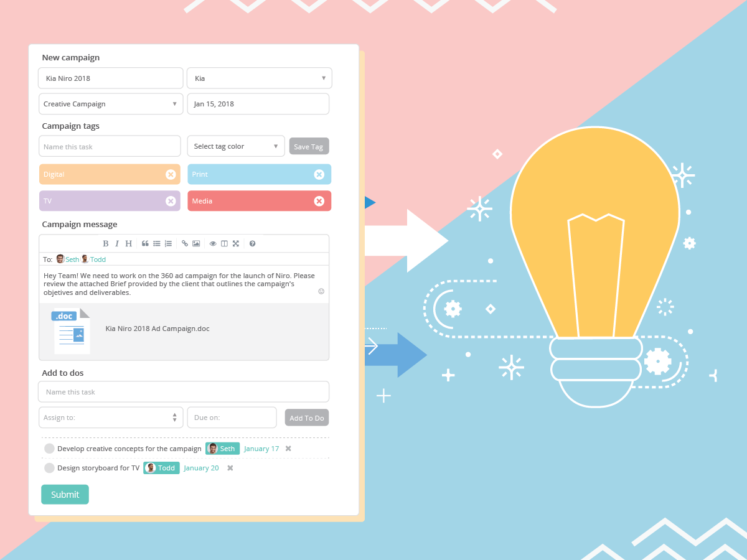Open the Assign to dropdown
Image resolution: width=747 pixels, height=560 pixels.
[x=111, y=418]
